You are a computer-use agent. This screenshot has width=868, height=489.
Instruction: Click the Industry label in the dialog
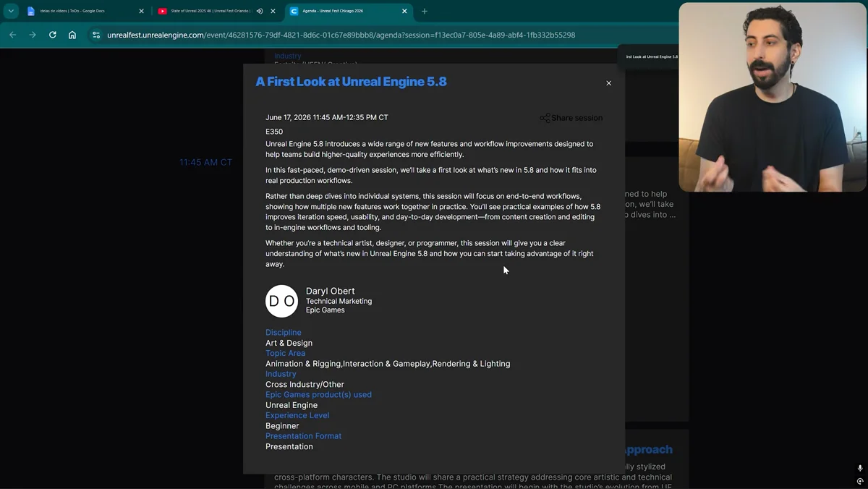tap(281, 374)
